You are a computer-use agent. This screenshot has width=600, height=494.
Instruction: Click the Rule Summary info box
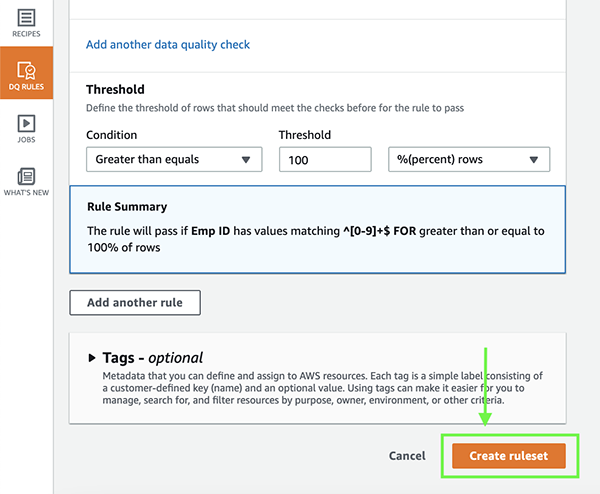318,230
